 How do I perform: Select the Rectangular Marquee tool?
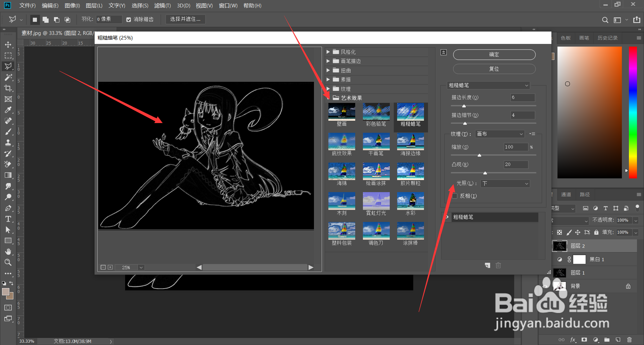[8, 55]
